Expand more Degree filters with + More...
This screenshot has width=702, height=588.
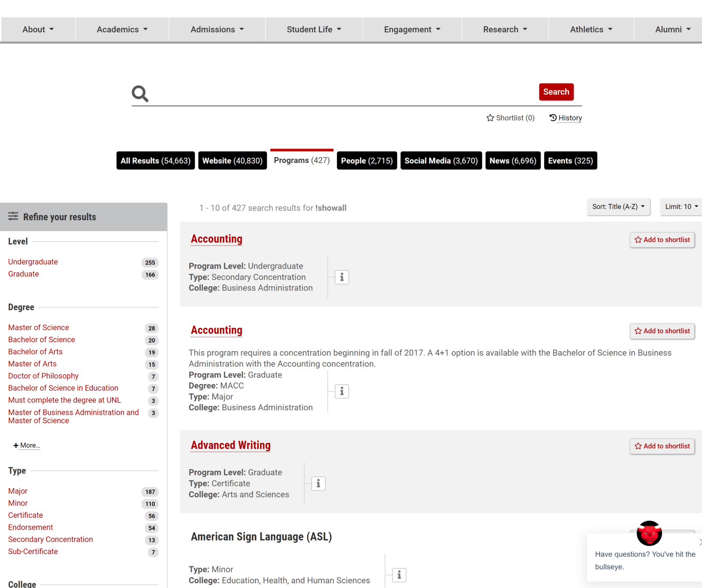[x=27, y=445]
